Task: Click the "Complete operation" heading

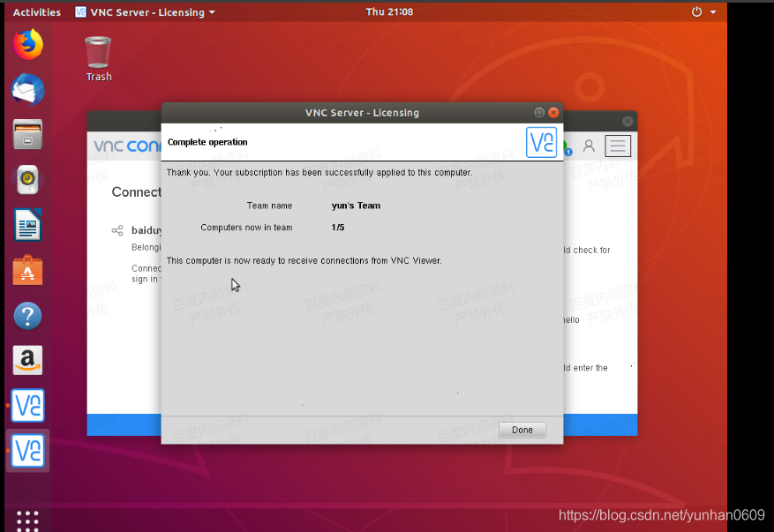Action: point(207,142)
